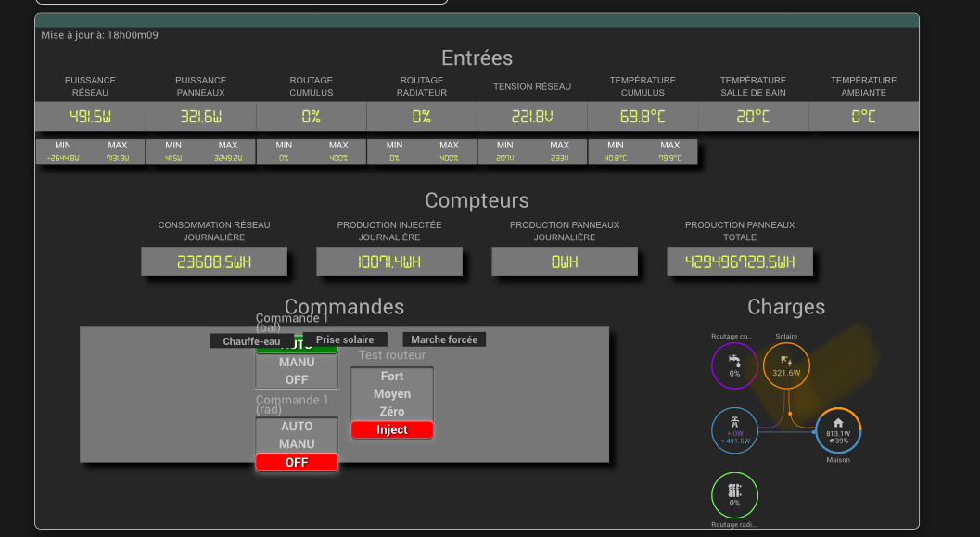Choose Fort in Test routeur
Viewport: 980px width, 537px height.
tap(392, 377)
